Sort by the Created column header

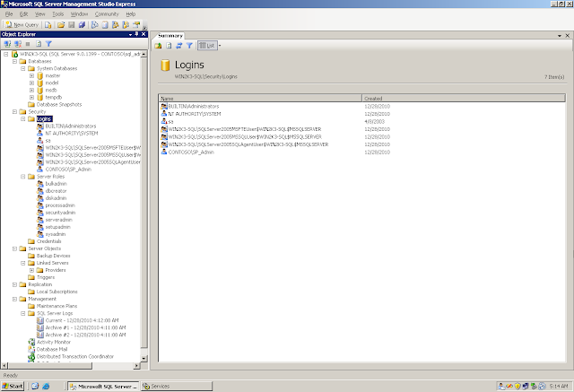point(464,98)
